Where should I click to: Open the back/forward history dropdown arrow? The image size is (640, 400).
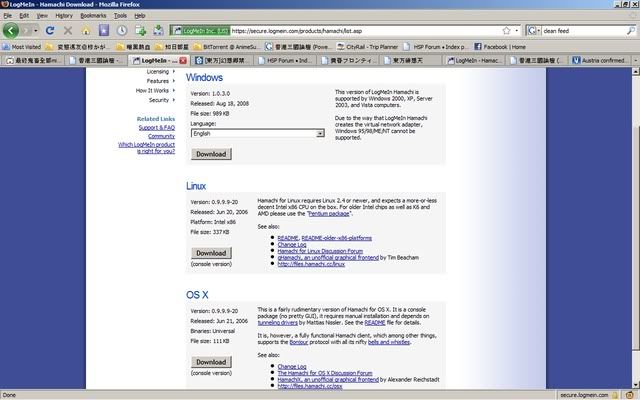click(37, 31)
